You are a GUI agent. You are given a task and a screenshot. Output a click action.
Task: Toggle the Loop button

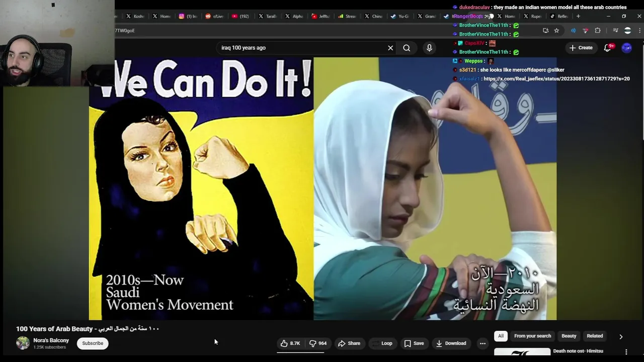(x=382, y=343)
